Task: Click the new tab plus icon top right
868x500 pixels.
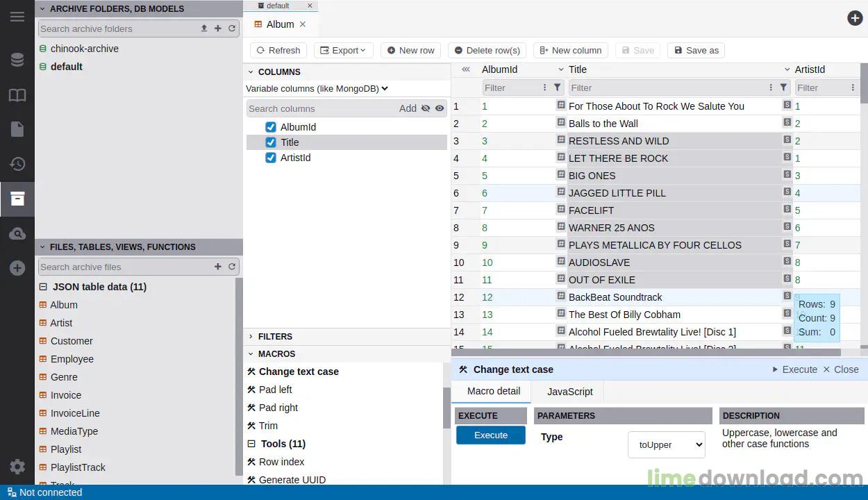Action: (x=855, y=18)
